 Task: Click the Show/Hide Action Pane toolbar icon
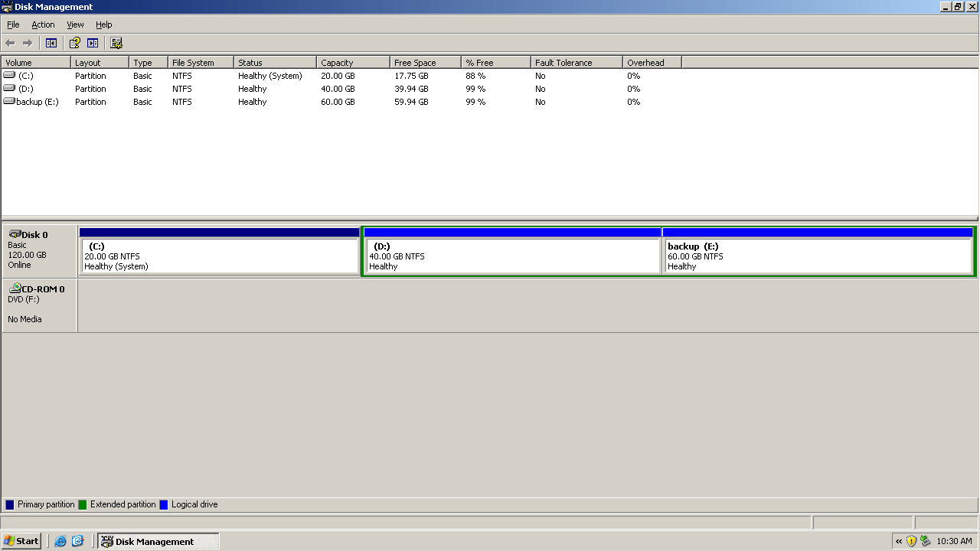(93, 43)
